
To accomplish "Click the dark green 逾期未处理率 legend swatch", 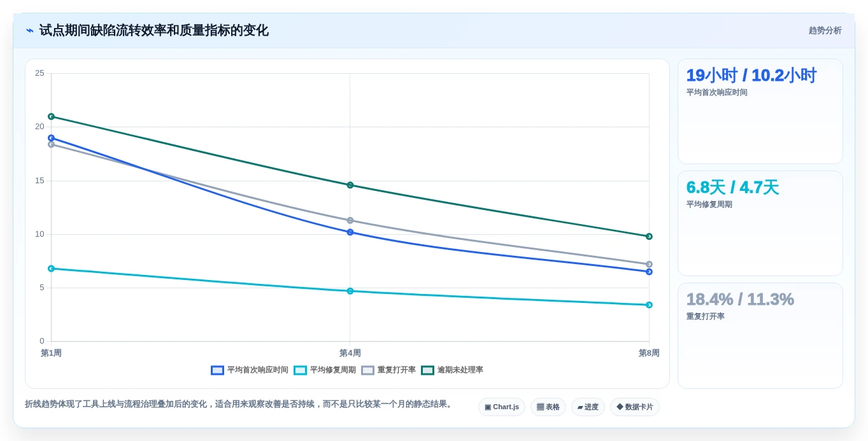I will click(428, 370).
